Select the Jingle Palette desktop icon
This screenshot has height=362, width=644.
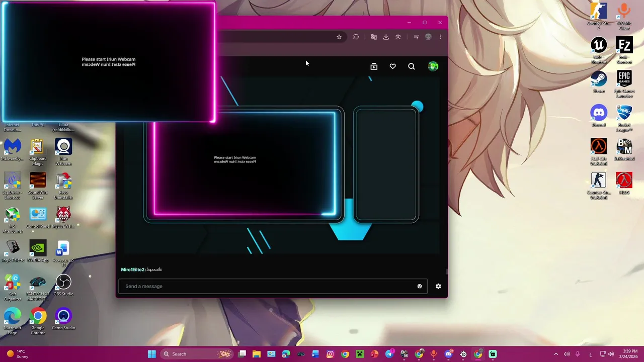pyautogui.click(x=13, y=251)
